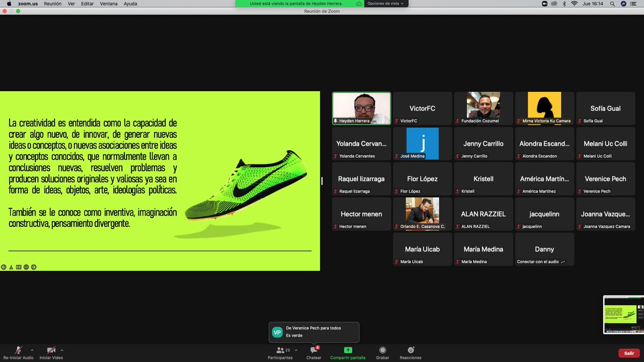Open the Ayuda menu

pos(130,4)
